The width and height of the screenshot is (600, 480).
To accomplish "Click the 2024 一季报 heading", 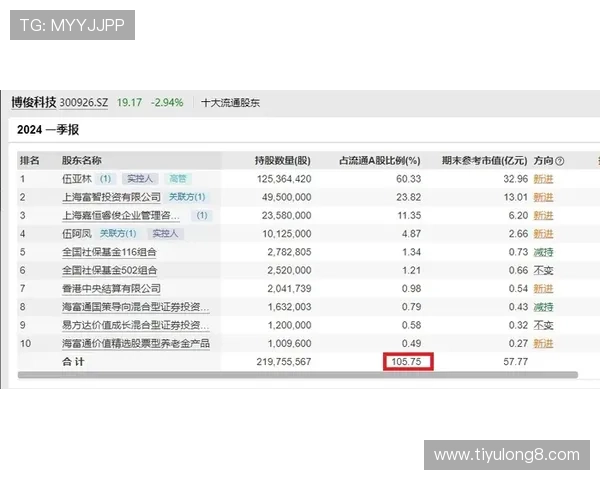I will coord(48,130).
